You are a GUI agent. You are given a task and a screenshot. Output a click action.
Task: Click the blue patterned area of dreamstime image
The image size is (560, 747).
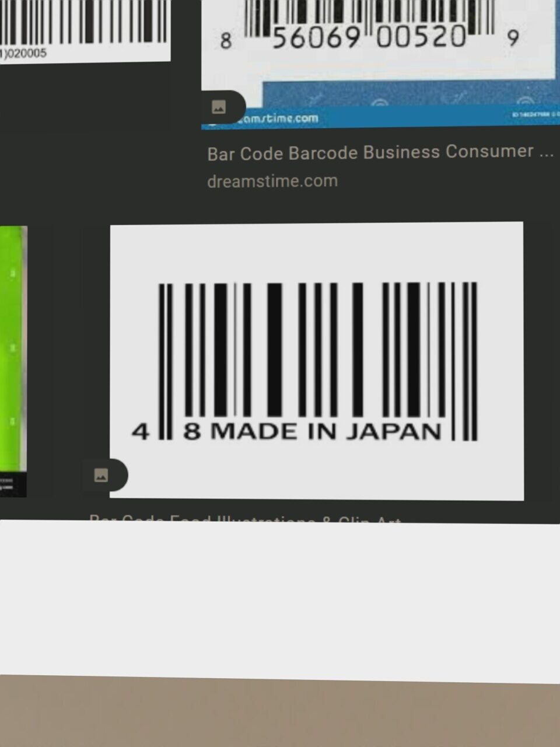408,95
